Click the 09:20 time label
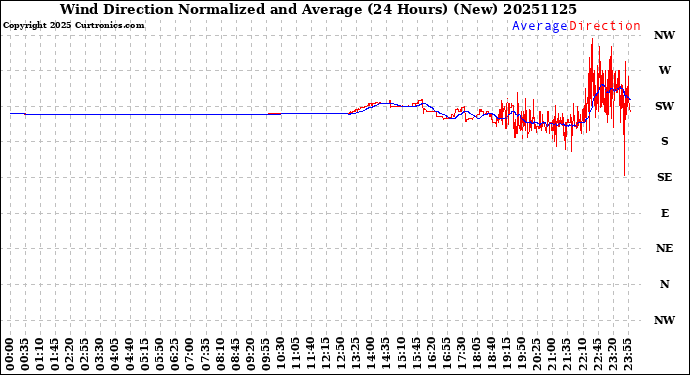 tap(251, 354)
